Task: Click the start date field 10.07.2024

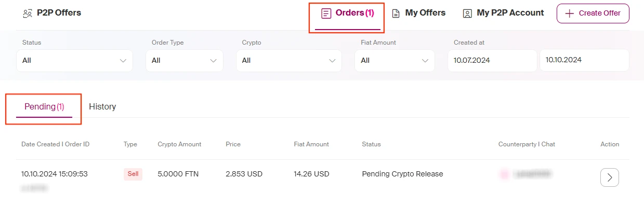Action: point(492,61)
